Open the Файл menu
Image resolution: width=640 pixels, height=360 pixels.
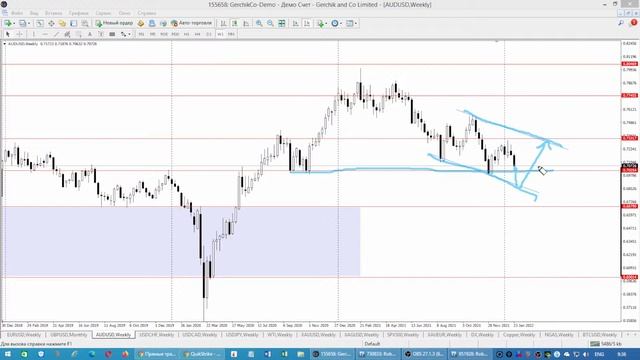pos(17,13)
